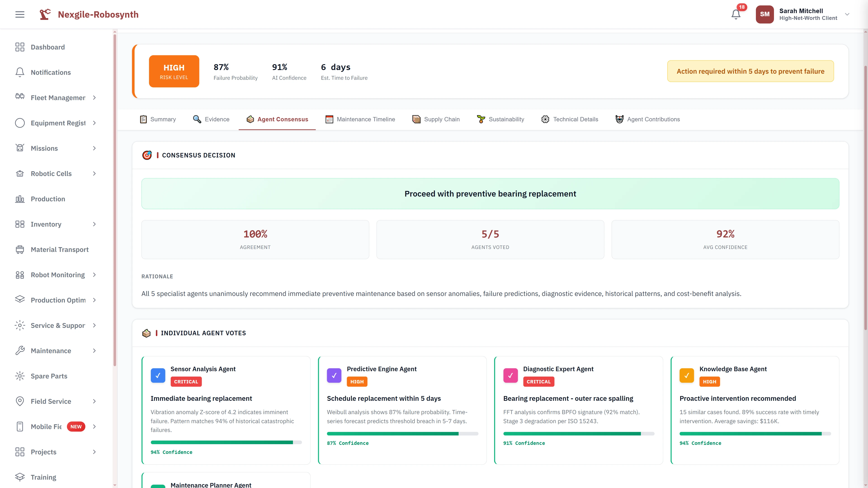The width and height of the screenshot is (868, 488).
Task: Click the Action required within 5 days banner
Action: pos(750,71)
